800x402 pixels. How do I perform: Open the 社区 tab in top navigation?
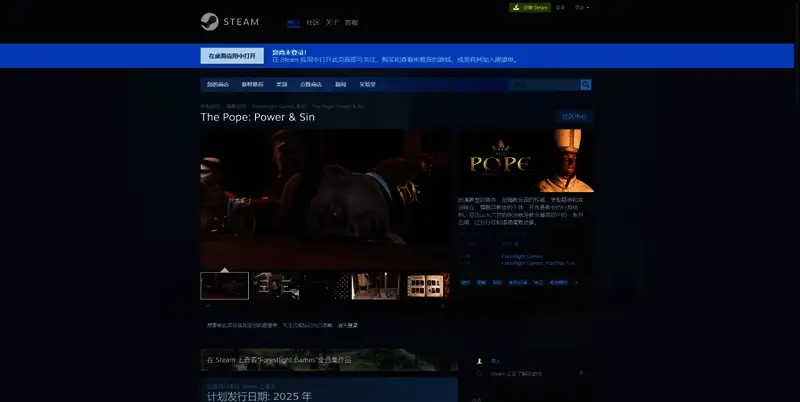tap(312, 22)
